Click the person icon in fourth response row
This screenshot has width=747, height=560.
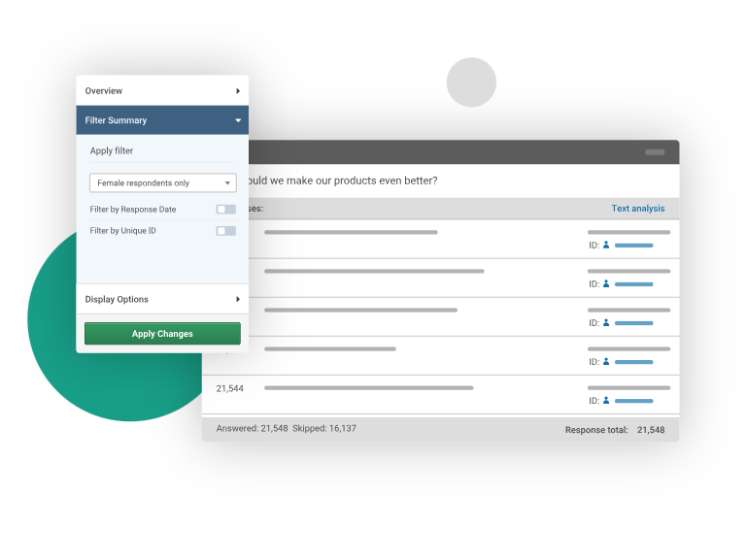606,362
